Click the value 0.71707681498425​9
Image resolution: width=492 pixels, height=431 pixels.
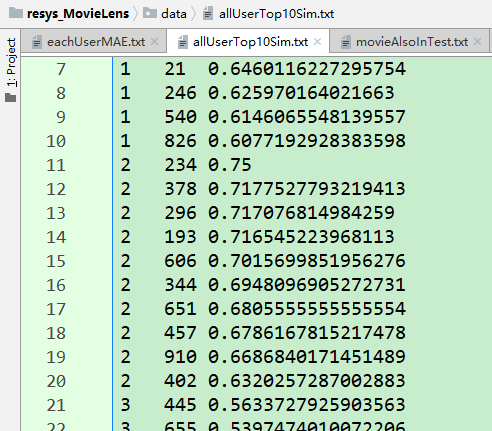(x=301, y=213)
